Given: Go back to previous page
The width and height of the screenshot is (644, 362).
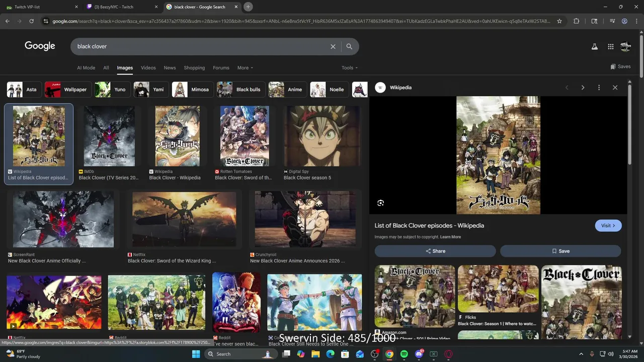Looking at the screenshot, I should point(8,21).
